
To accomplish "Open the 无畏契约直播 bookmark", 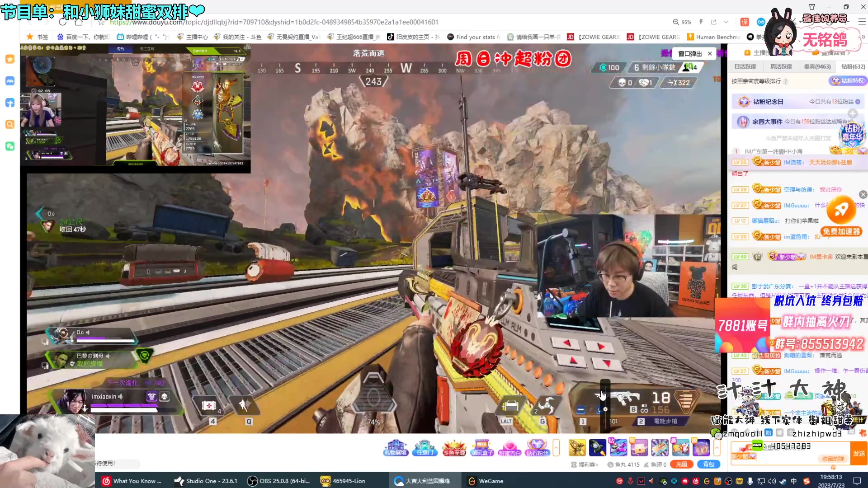I will click(x=293, y=37).
